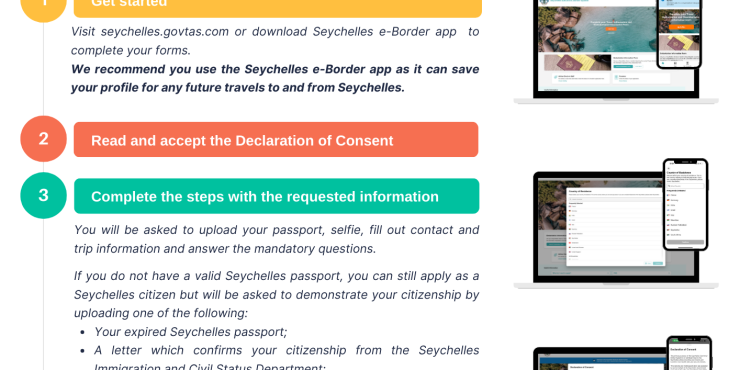740x370 pixels.
Task: Click search field on Country of Residence phone
Action: pos(685,186)
